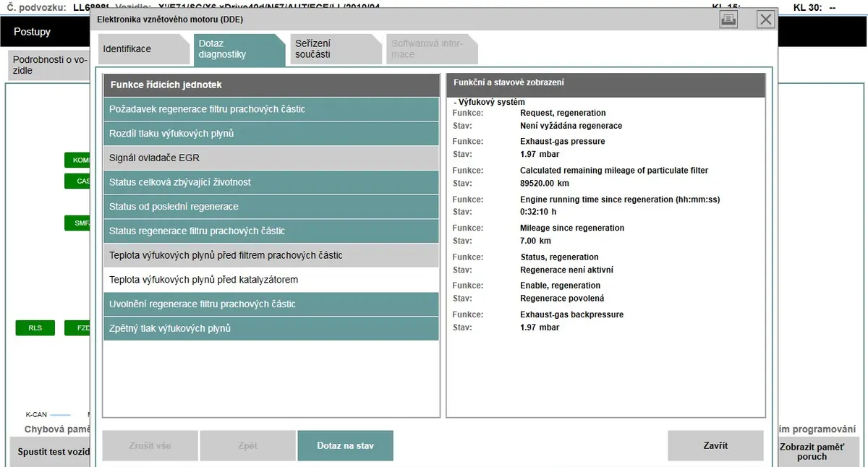Viewport: 868px width, 467px height.
Task: Click the Enable, regeneration function text
Action: click(561, 286)
